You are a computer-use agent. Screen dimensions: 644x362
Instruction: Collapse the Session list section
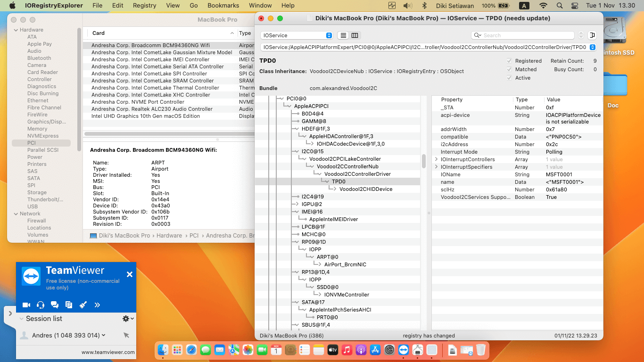click(x=22, y=319)
